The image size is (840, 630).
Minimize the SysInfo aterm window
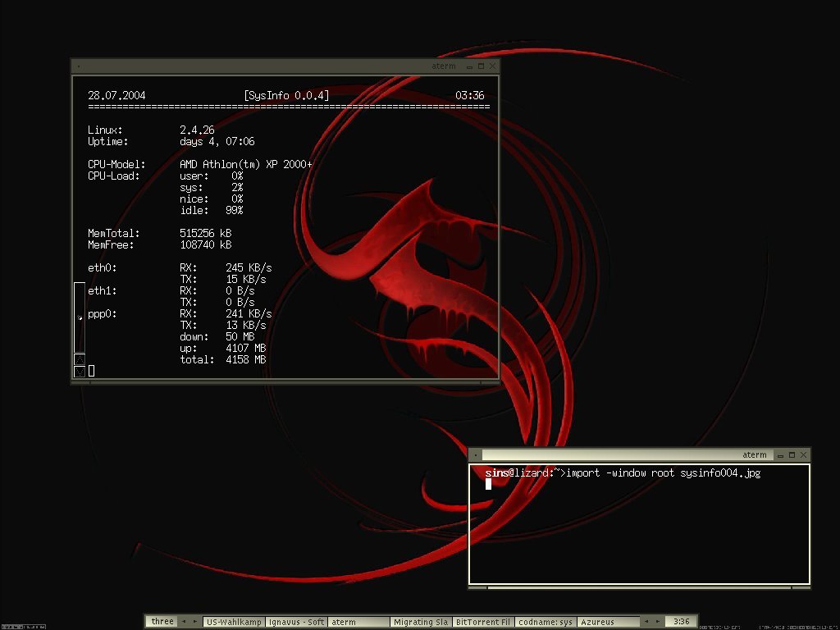[x=470, y=66]
